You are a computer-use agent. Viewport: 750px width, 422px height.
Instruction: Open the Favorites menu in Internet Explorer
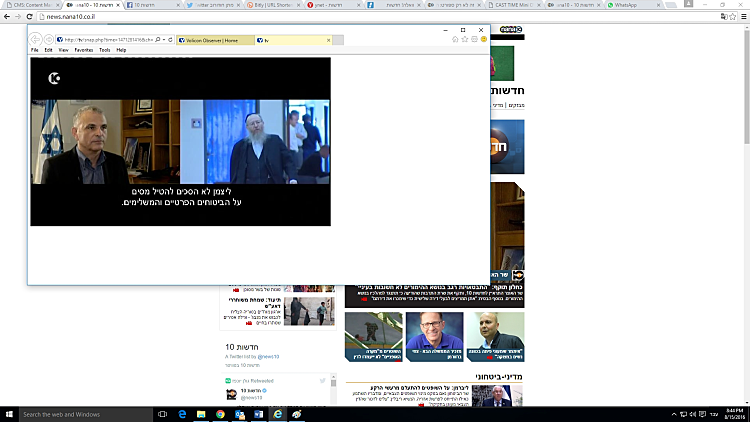[84, 50]
